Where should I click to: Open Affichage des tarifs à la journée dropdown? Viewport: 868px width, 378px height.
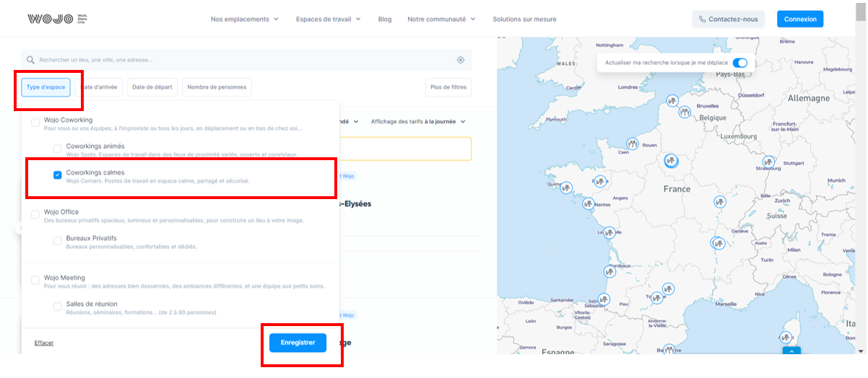click(418, 122)
